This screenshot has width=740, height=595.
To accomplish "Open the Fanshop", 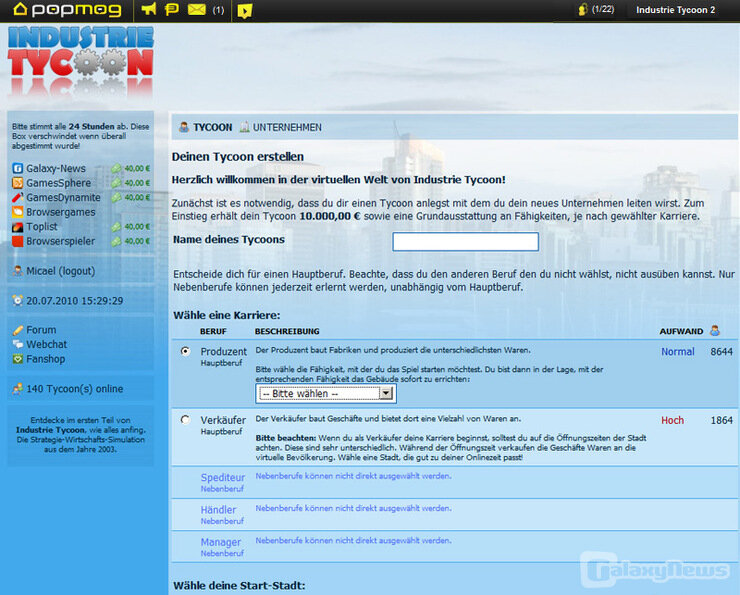I will [x=45, y=359].
